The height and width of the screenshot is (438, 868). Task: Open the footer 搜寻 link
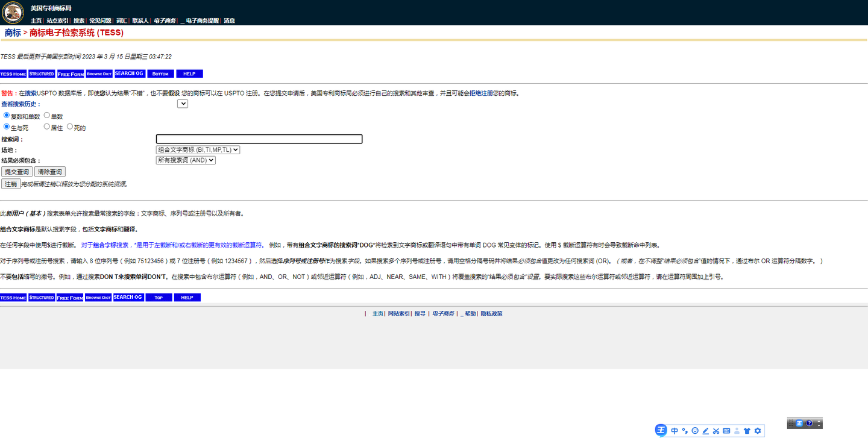[420, 314]
